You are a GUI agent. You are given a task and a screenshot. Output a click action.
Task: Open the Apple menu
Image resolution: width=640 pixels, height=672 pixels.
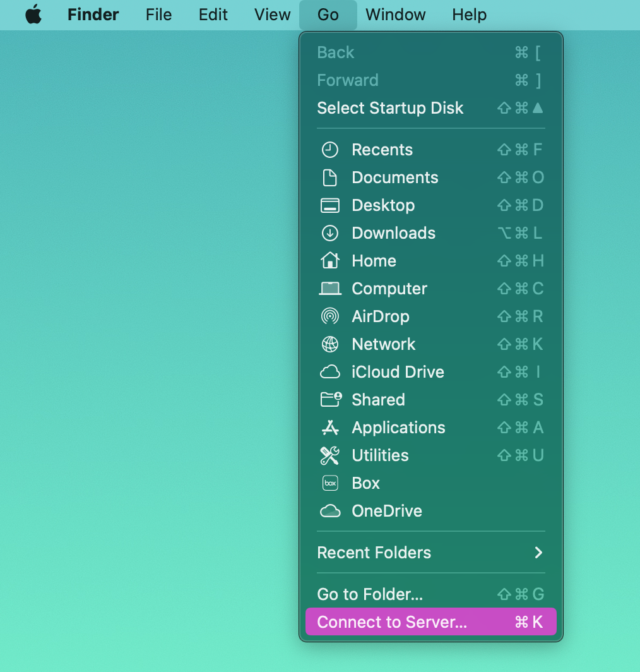[33, 15]
